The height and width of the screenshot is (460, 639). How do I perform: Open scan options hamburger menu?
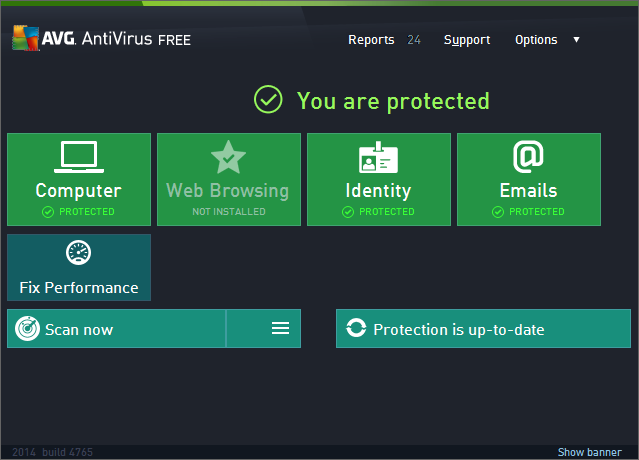click(x=280, y=328)
